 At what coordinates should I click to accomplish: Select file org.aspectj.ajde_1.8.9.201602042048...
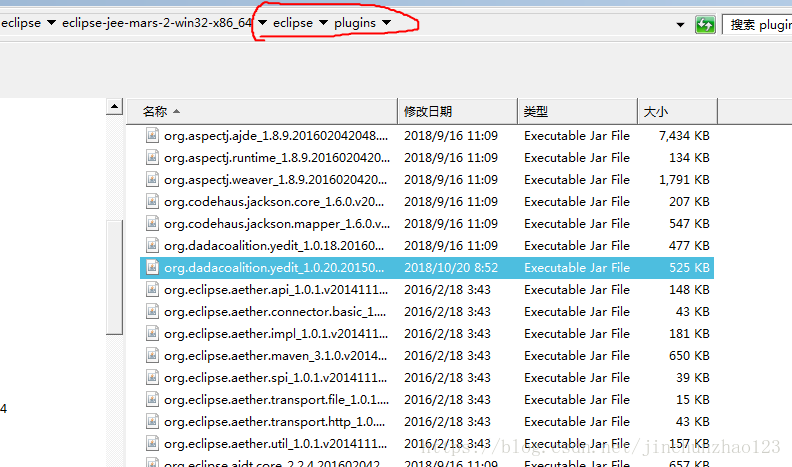[276, 136]
